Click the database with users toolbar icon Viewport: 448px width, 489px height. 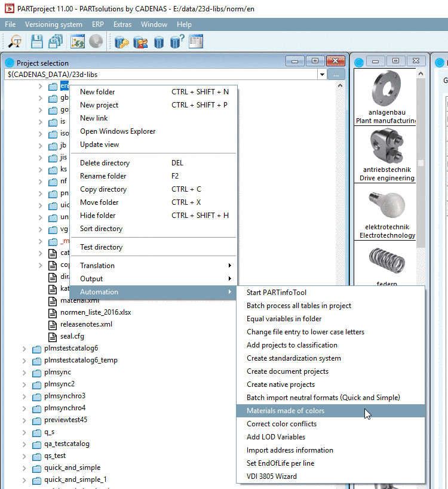point(140,42)
